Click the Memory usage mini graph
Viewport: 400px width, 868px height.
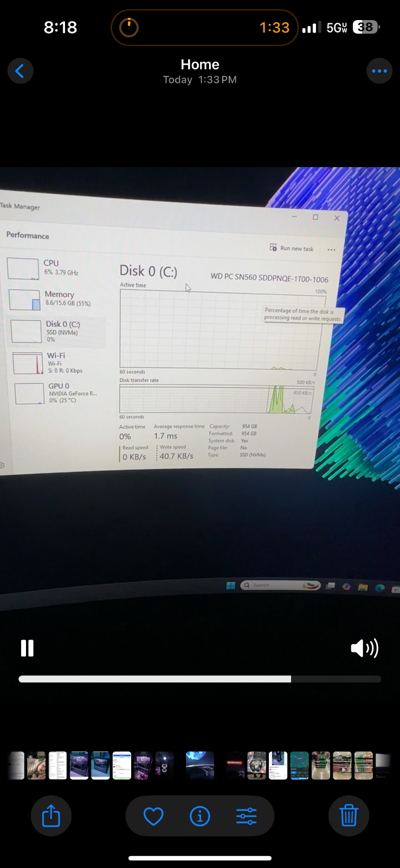tap(25, 299)
